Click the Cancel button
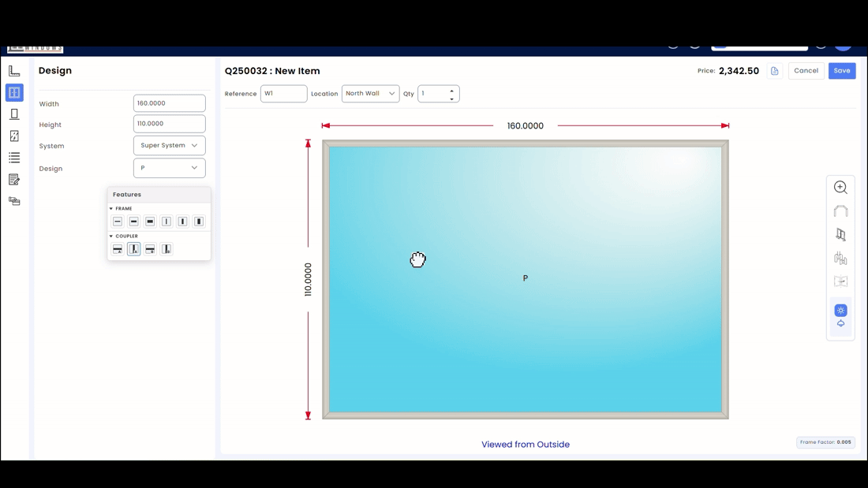Image resolution: width=868 pixels, height=488 pixels. click(x=806, y=71)
